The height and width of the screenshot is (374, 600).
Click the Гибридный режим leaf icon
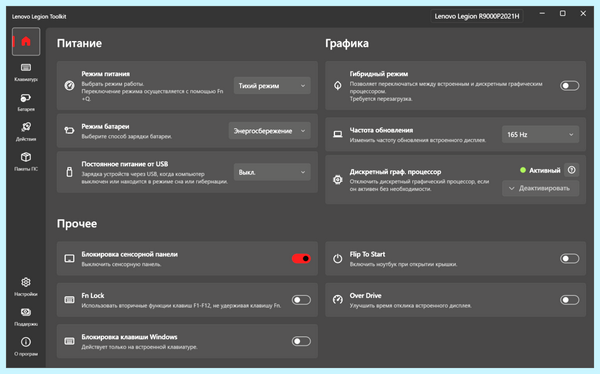coord(338,85)
